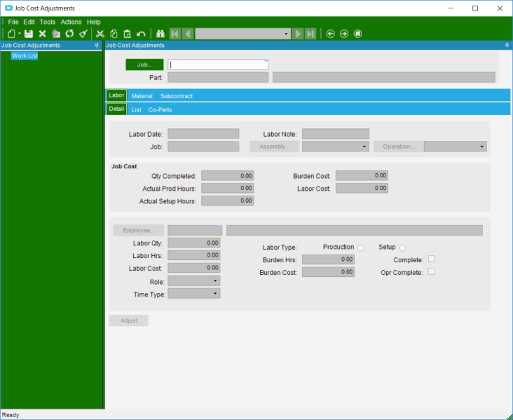The image size is (513, 420).
Task: Switch to the Labor tab
Action: click(x=116, y=95)
